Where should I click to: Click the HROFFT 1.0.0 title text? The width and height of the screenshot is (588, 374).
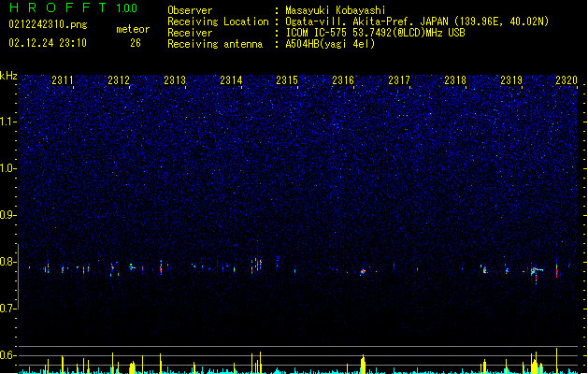(x=73, y=7)
